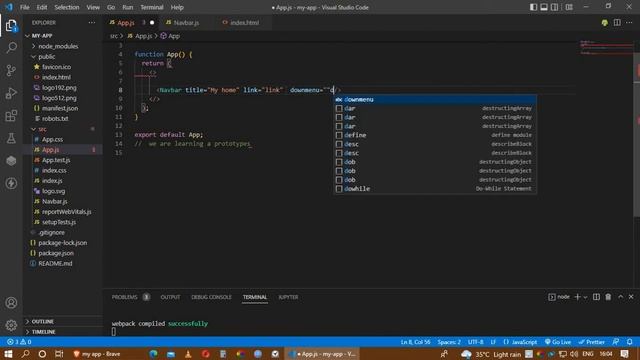Open Navbar.js in explorer
This screenshot has height=360, width=640.
(x=54, y=201)
